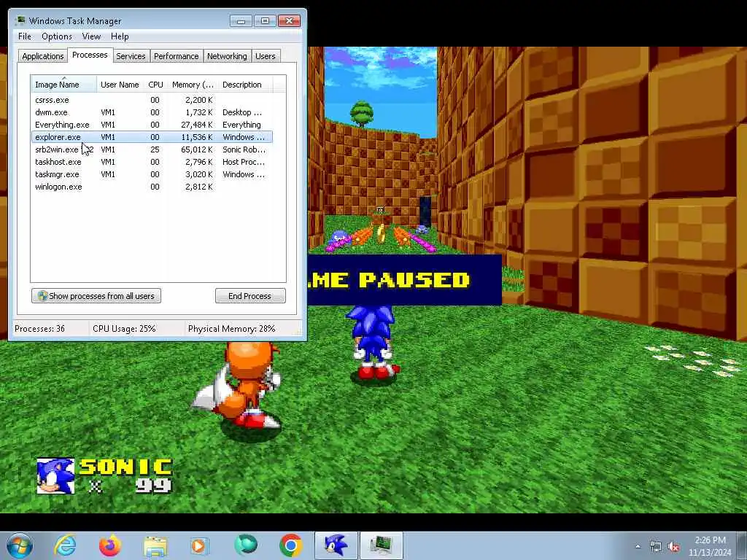Viewport: 747px width, 560px height.
Task: Click the Desktop ... description cell
Action: 242,112
